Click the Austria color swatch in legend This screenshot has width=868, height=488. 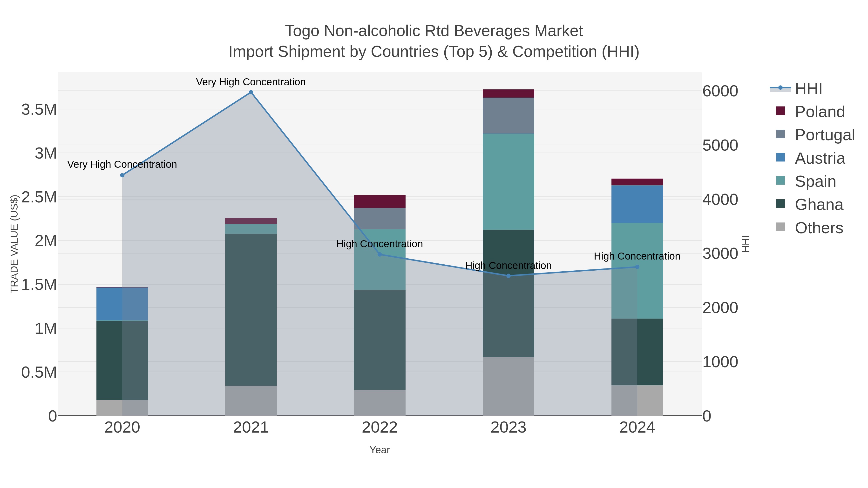(x=780, y=157)
